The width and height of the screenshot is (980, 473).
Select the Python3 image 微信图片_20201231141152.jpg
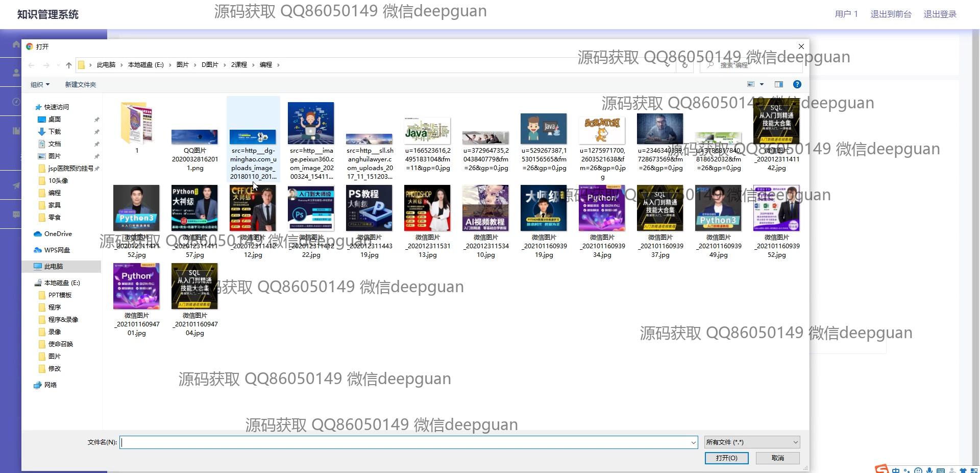[x=136, y=222]
